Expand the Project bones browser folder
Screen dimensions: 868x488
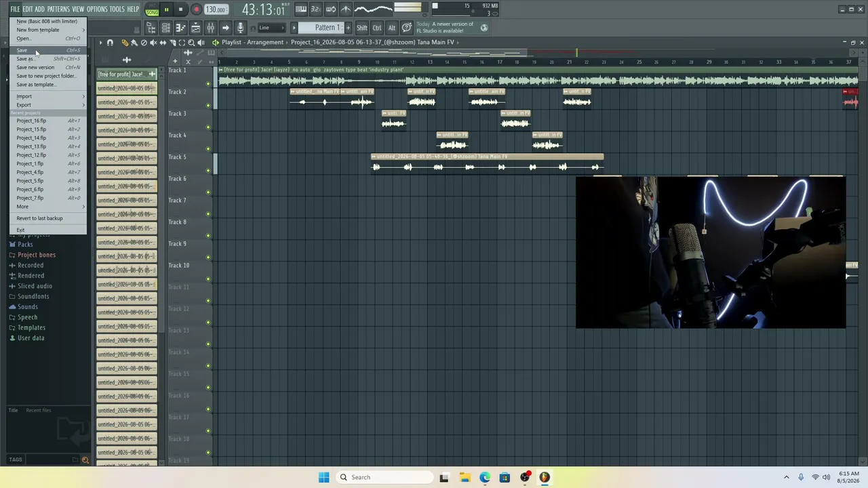click(x=37, y=255)
